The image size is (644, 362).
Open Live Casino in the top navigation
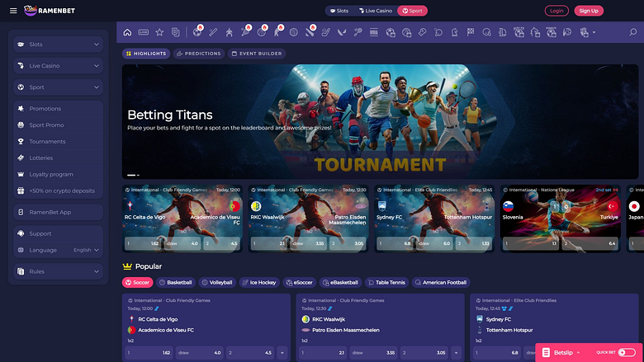tap(376, 11)
